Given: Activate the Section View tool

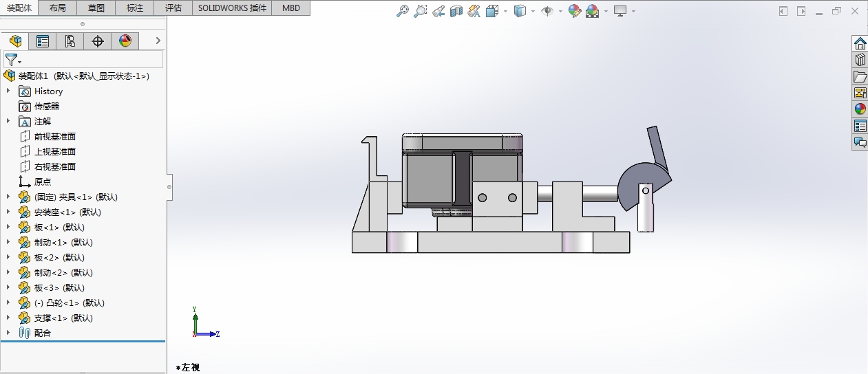Looking at the screenshot, I should click(456, 11).
